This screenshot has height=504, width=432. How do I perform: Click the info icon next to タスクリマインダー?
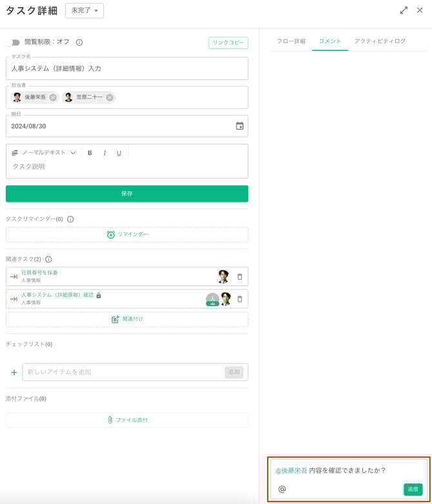70,219
